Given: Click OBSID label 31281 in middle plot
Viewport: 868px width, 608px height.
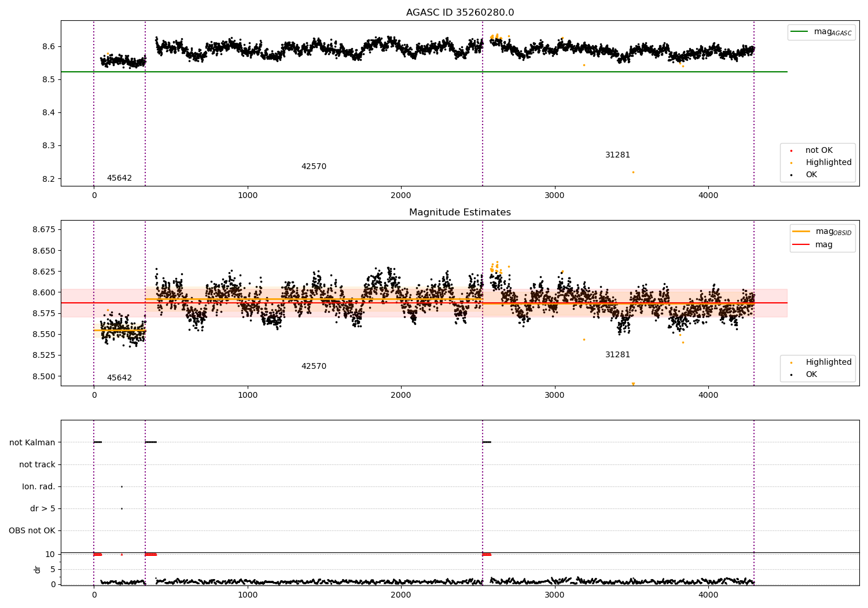Looking at the screenshot, I should click(x=617, y=355).
